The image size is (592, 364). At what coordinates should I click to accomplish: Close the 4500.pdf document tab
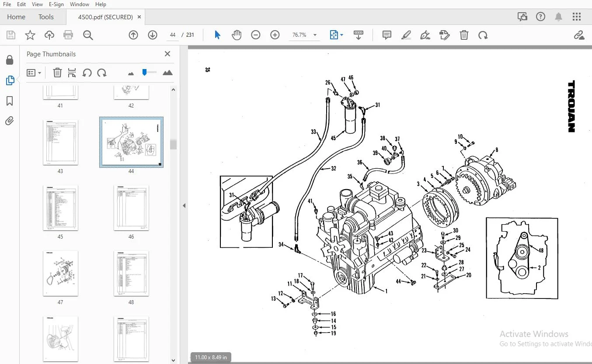click(x=139, y=17)
